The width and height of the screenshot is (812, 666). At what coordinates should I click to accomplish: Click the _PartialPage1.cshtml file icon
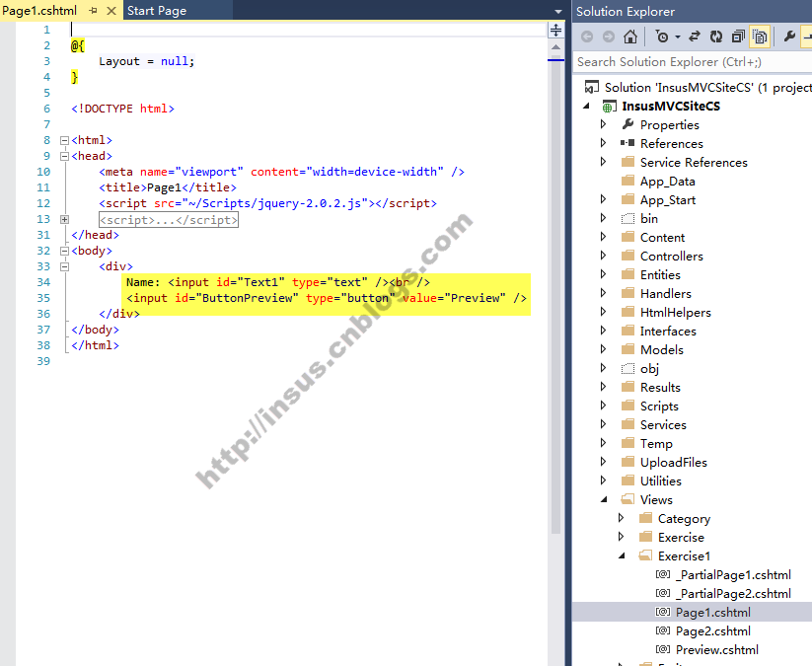tap(663, 574)
